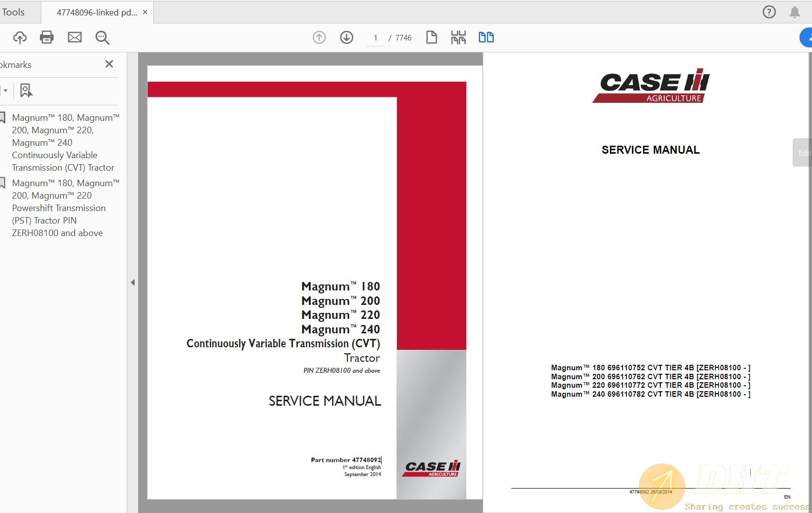The image size is (812, 513).
Task: Click the fit page view icon
Action: 458,37
